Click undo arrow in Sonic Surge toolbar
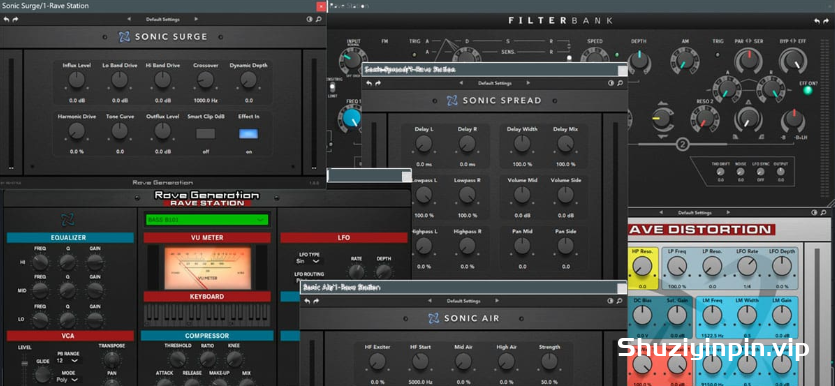The width and height of the screenshot is (835, 386). pos(6,19)
